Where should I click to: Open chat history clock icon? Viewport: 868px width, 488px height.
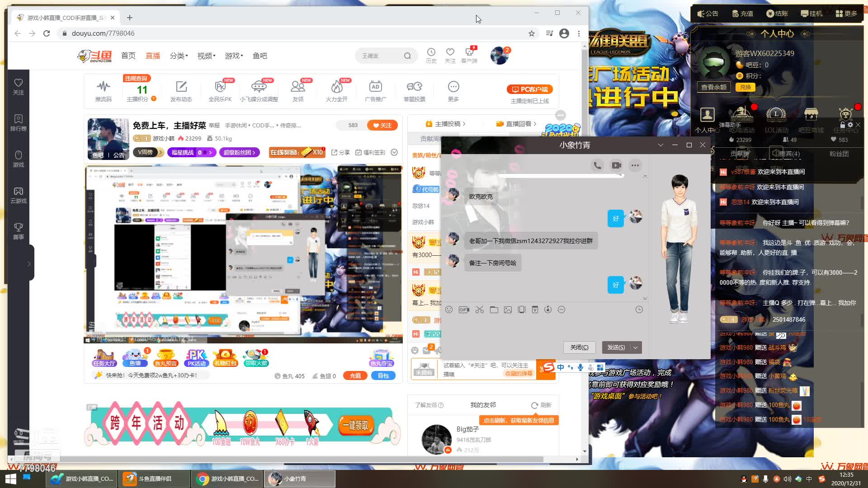pos(639,310)
